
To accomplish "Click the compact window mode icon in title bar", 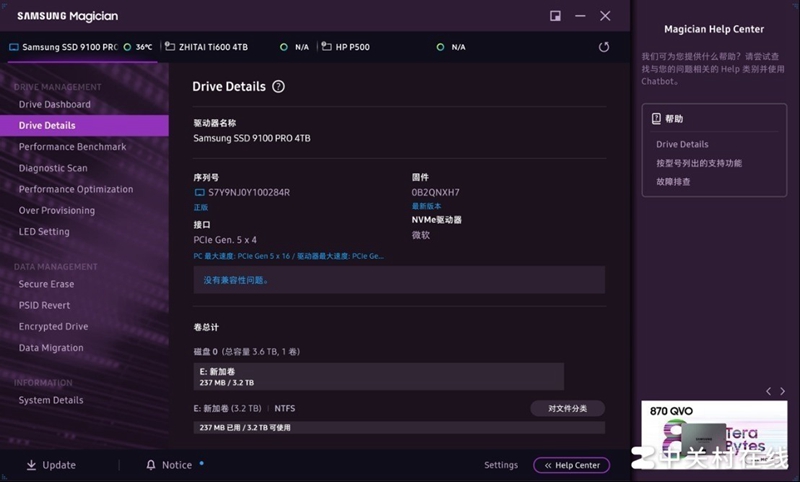I will pos(556,16).
